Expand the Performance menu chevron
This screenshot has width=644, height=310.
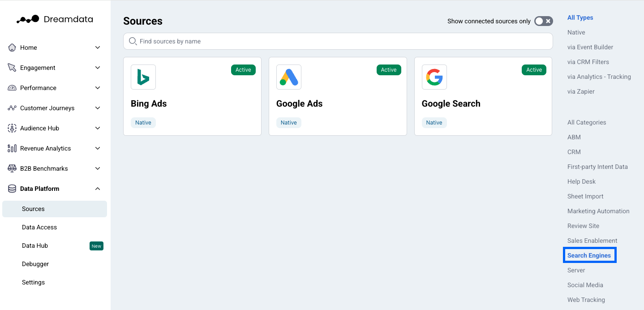[x=98, y=88]
